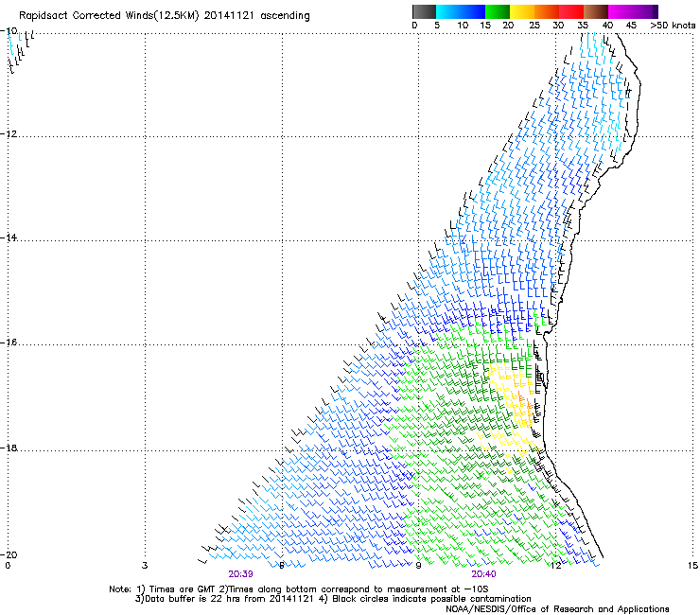The width and height of the screenshot is (700, 615).
Task: Select the brown 35-40 knots color band
Action: [596, 11]
